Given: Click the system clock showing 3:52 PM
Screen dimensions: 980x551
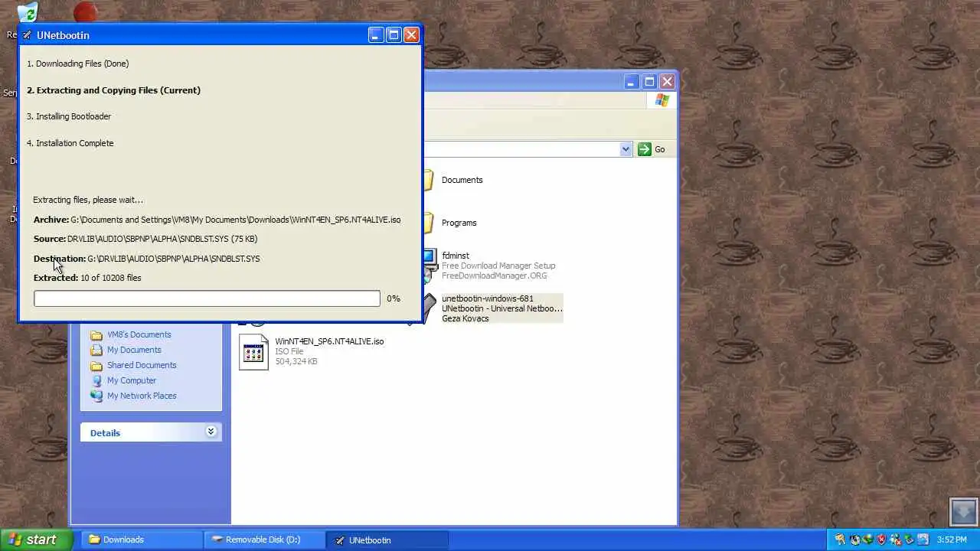Looking at the screenshot, I should click(952, 540).
